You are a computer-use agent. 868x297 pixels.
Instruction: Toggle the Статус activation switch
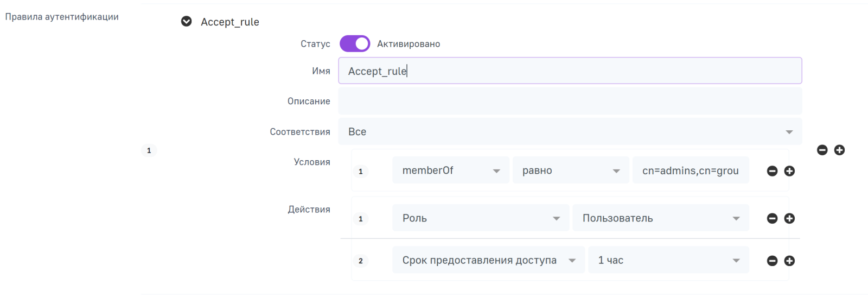(x=355, y=44)
